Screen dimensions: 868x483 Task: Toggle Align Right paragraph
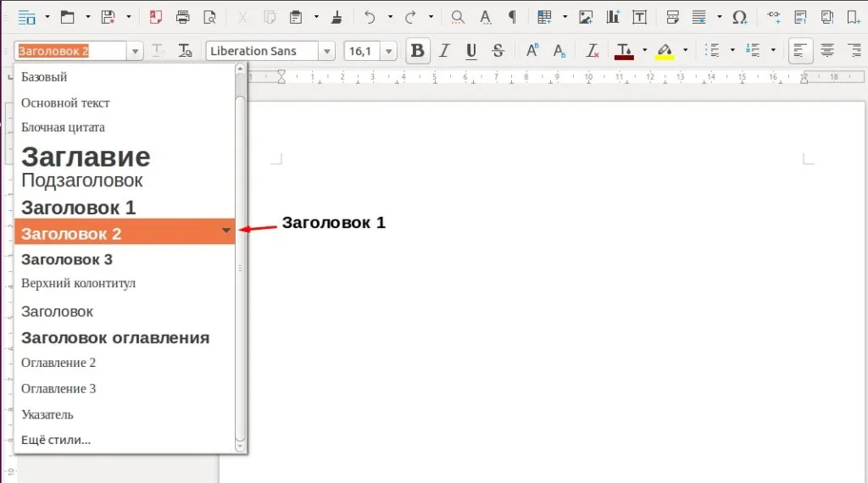tap(854, 51)
